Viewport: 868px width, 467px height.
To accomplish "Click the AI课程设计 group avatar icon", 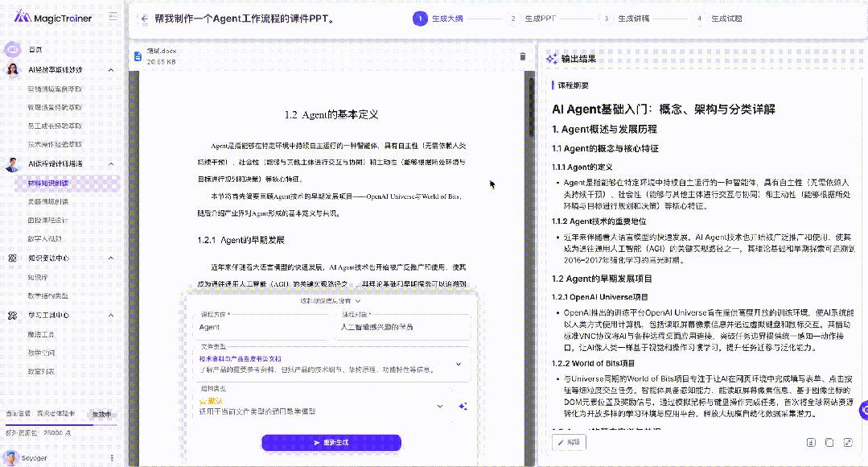I will pyautogui.click(x=12, y=164).
